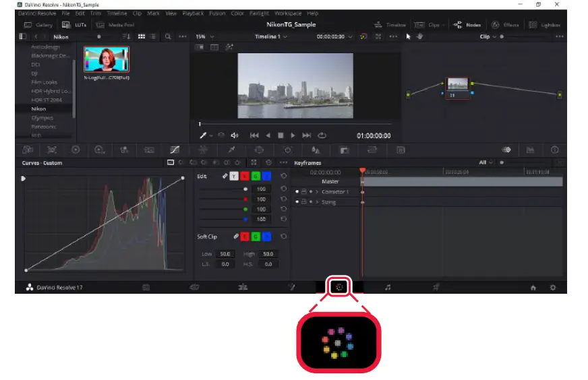The image size is (588, 380).
Task: Expand the Sizing keyframe track
Action: pos(317,202)
